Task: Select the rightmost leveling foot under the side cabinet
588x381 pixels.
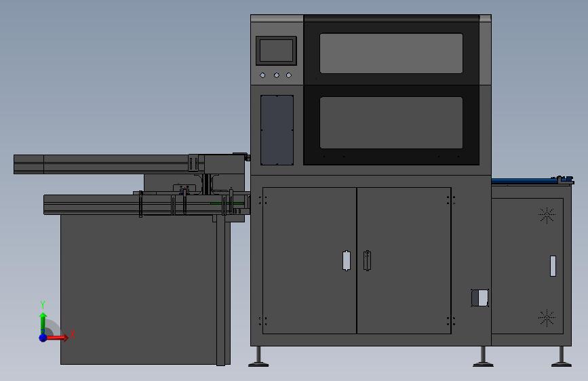Action: pyautogui.click(x=562, y=357)
